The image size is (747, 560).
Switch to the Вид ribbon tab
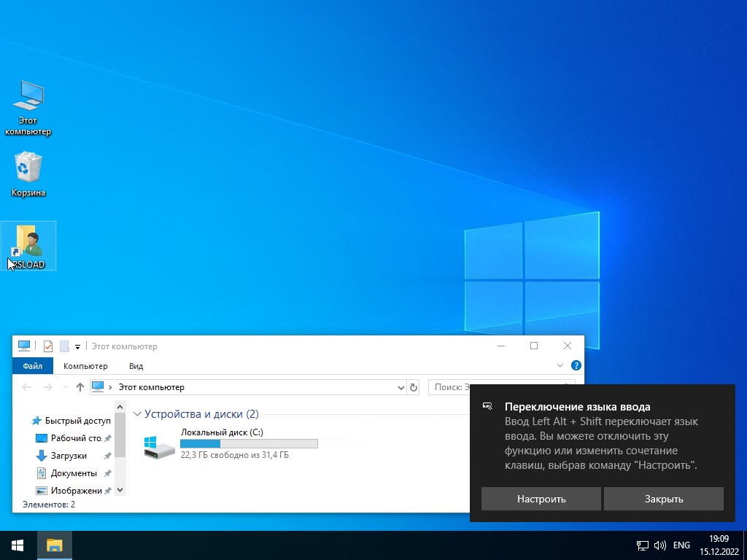[136, 366]
